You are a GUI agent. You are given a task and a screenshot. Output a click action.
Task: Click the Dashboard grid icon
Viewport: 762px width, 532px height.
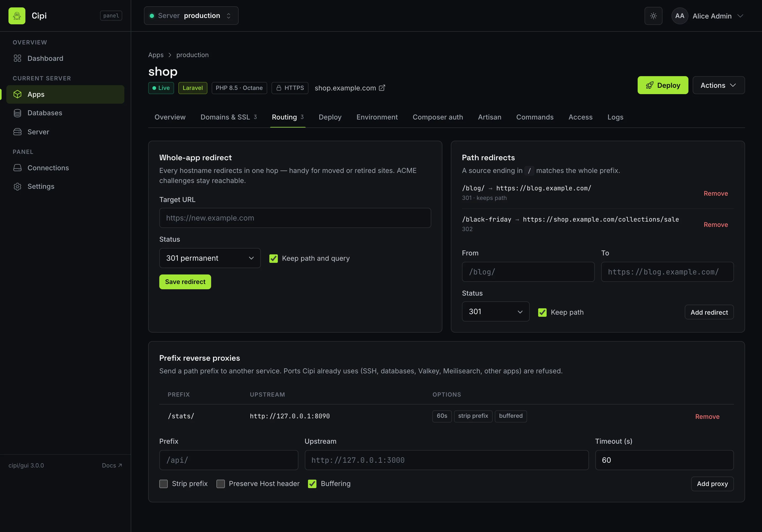click(x=17, y=58)
